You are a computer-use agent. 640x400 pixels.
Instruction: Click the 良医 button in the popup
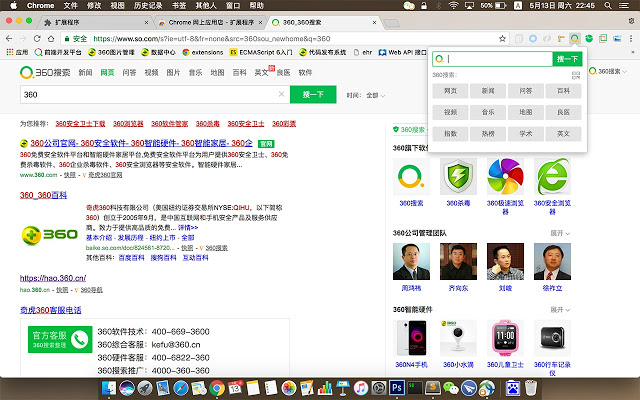[x=563, y=112]
